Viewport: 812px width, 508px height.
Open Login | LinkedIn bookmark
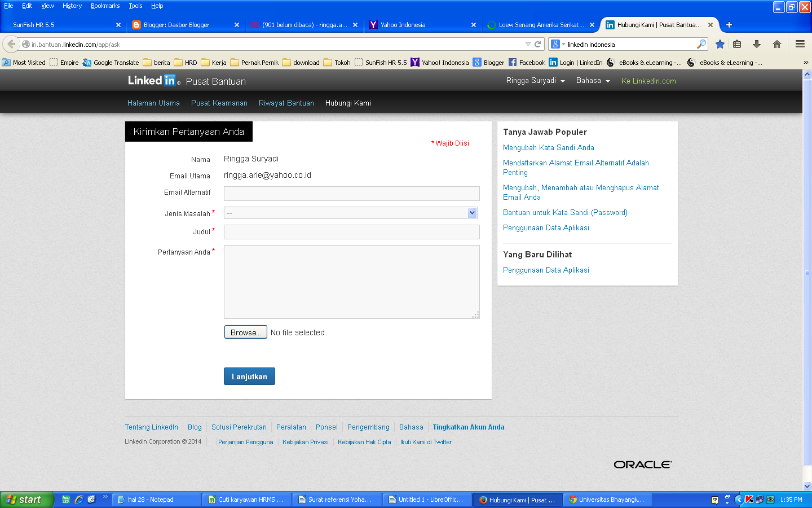pyautogui.click(x=576, y=63)
